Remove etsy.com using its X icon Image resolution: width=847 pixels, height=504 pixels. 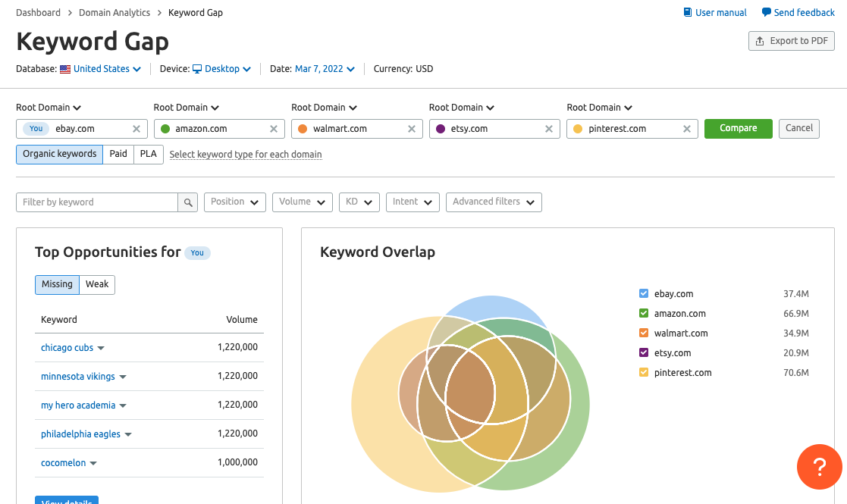549,129
